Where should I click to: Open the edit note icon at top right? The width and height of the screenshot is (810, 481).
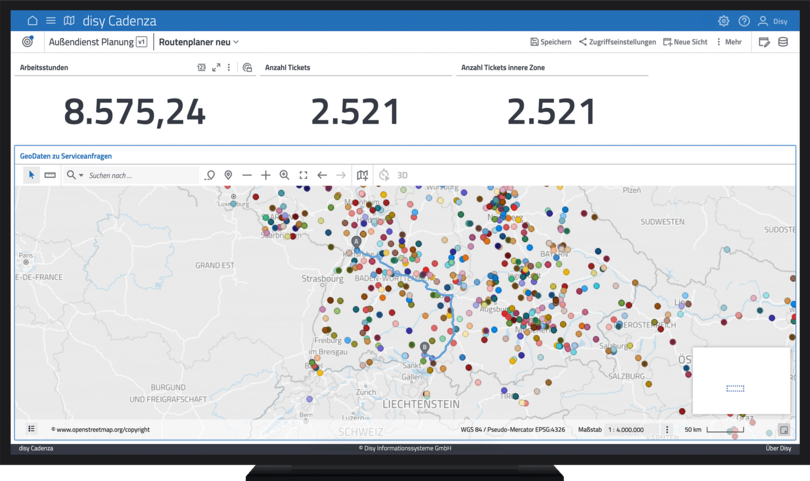(764, 42)
